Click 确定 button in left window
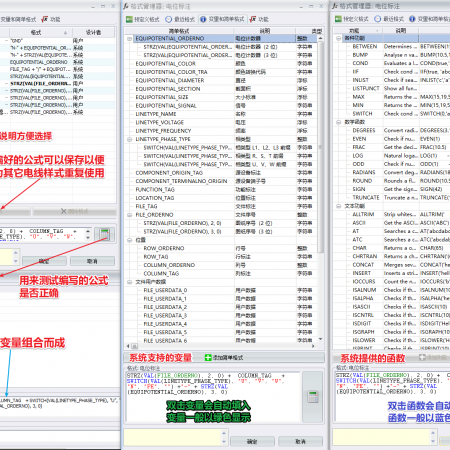Screen dimensions: 450x450 [44, 261]
